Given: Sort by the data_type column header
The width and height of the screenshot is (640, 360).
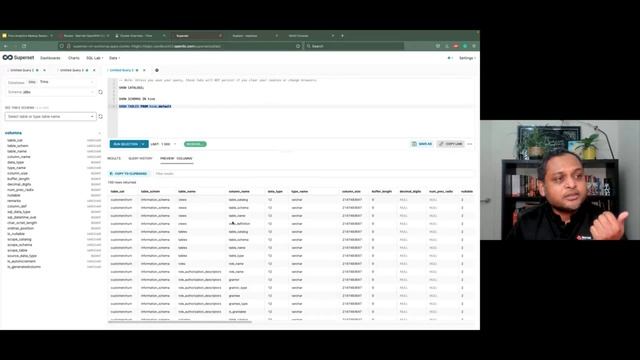Looking at the screenshot, I should pos(275,191).
